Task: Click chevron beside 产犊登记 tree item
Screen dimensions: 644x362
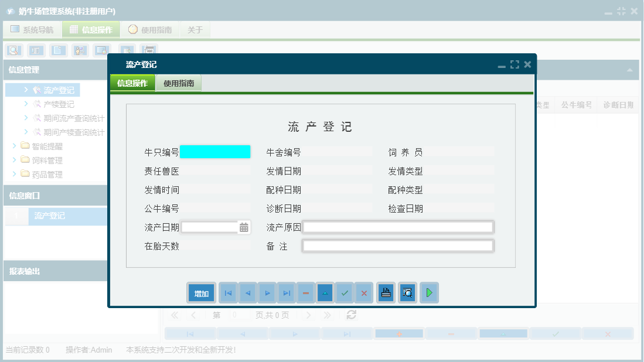Action: point(26,104)
